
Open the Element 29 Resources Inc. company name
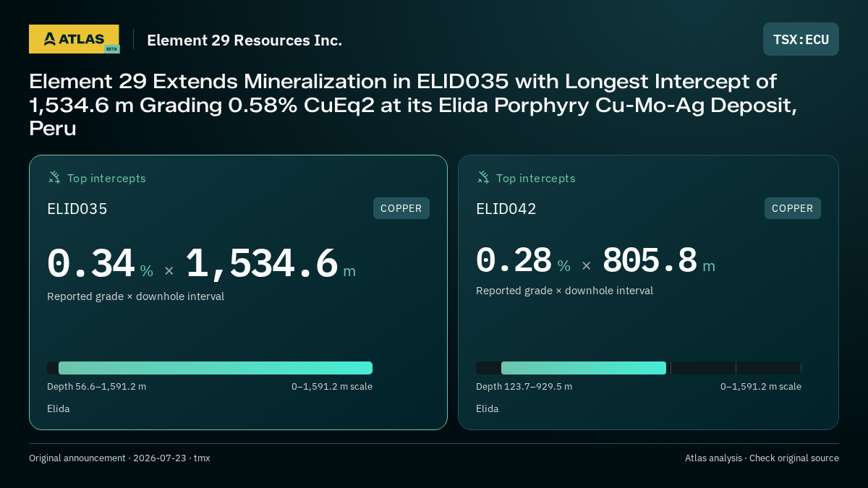point(244,40)
